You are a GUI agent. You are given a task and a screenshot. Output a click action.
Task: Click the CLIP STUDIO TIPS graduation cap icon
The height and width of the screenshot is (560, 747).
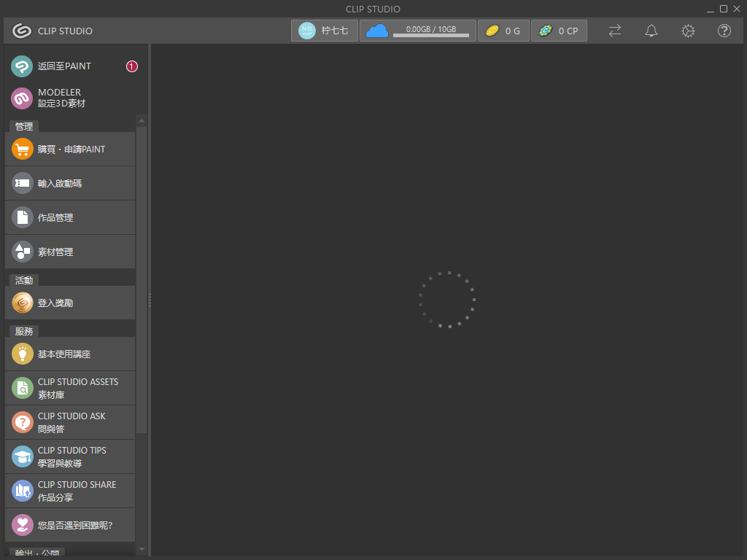tap(23, 456)
